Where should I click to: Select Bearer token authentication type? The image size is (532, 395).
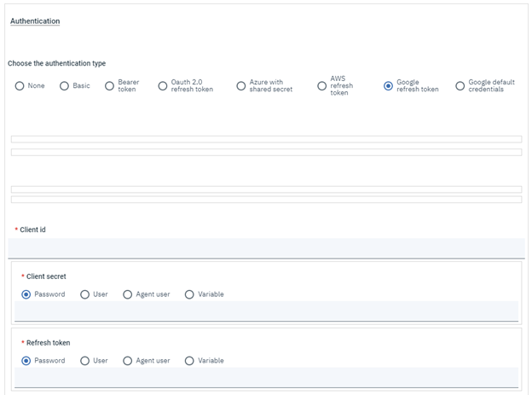pyautogui.click(x=109, y=86)
